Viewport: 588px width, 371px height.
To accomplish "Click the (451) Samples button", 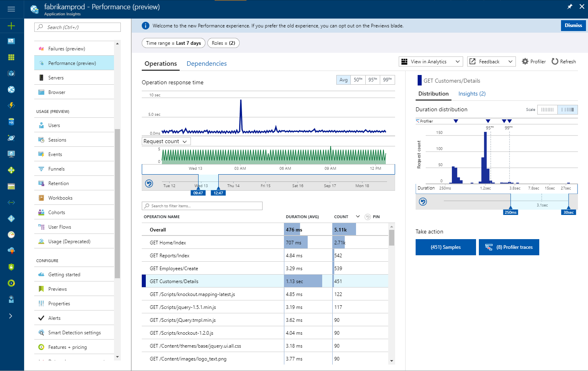I will tap(445, 247).
